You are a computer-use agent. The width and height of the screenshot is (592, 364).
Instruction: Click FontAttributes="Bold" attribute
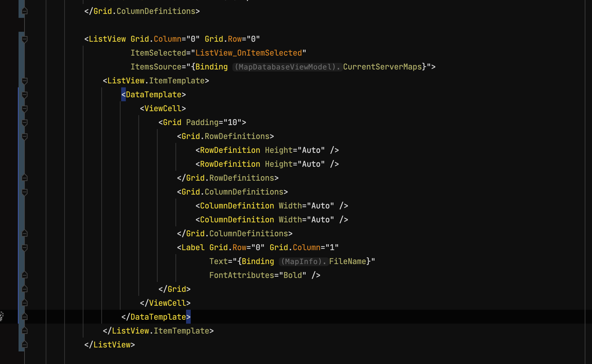(258, 275)
